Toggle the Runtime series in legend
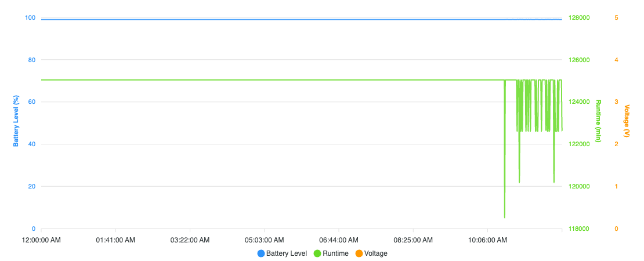Screen dimensions: 644x261 tap(331, 253)
